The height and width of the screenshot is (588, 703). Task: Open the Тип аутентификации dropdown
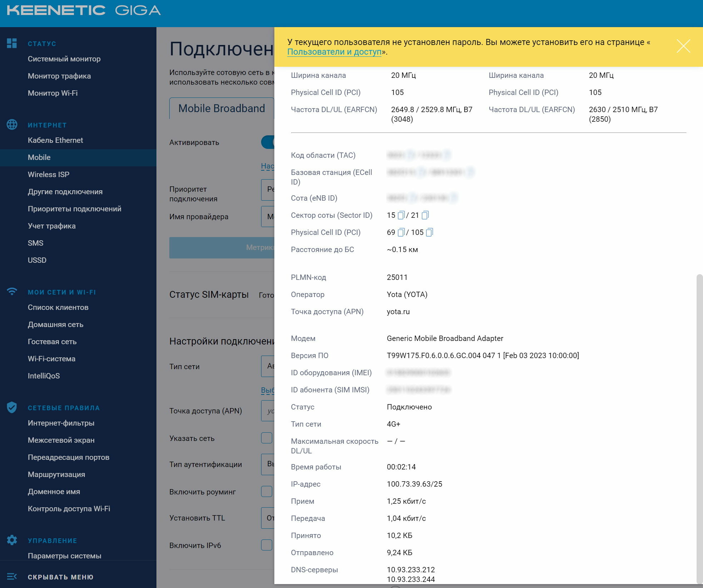[268, 464]
